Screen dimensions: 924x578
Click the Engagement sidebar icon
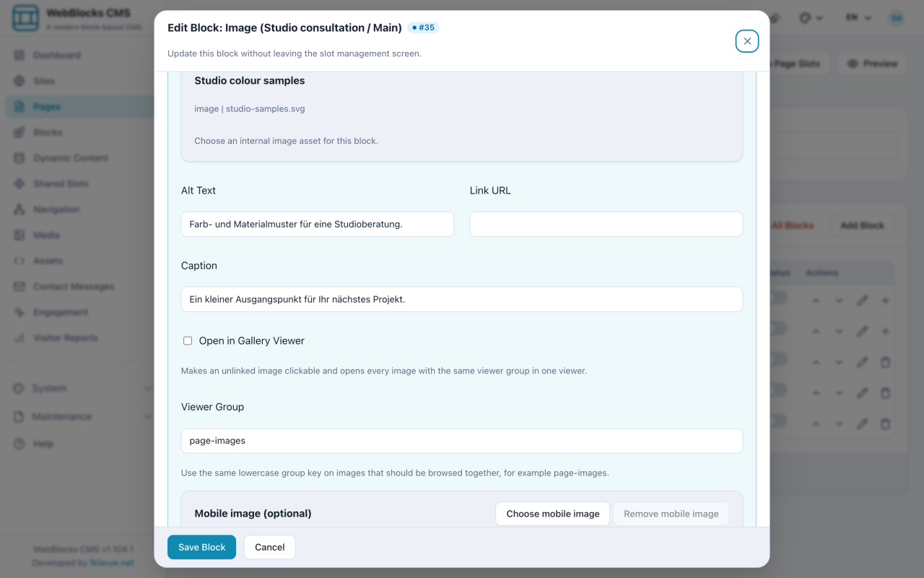[19, 312]
